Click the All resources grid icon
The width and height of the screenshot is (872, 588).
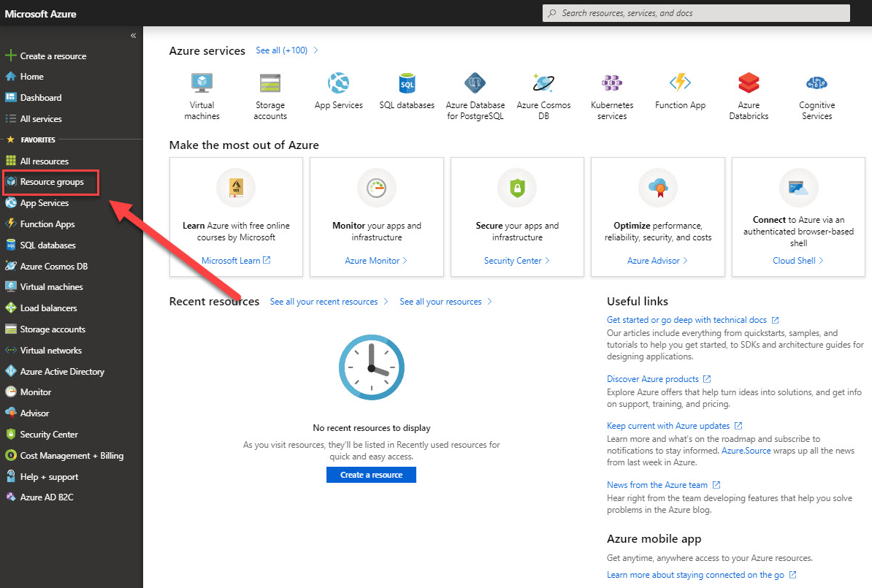click(10, 161)
